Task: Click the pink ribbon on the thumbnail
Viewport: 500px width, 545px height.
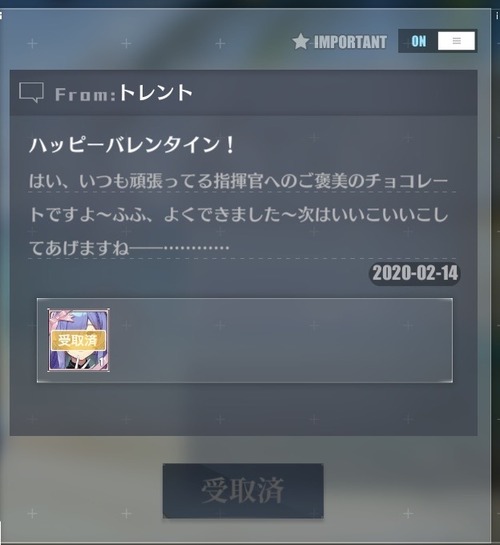Action: point(59,316)
